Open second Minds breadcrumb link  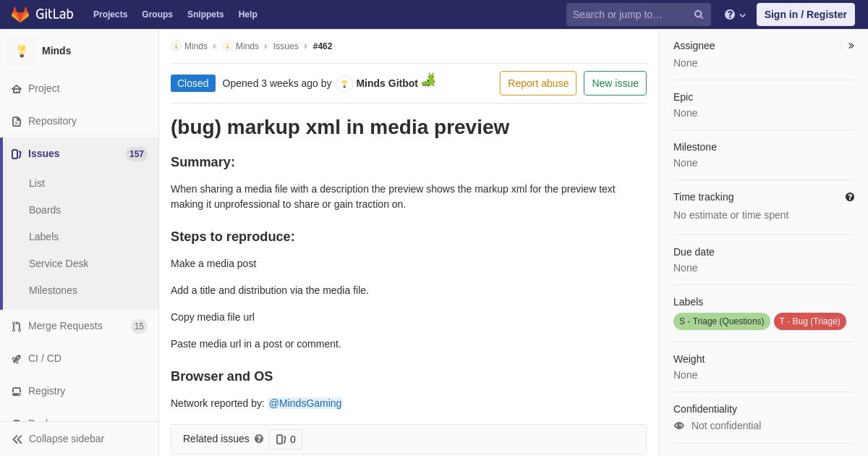tap(247, 46)
